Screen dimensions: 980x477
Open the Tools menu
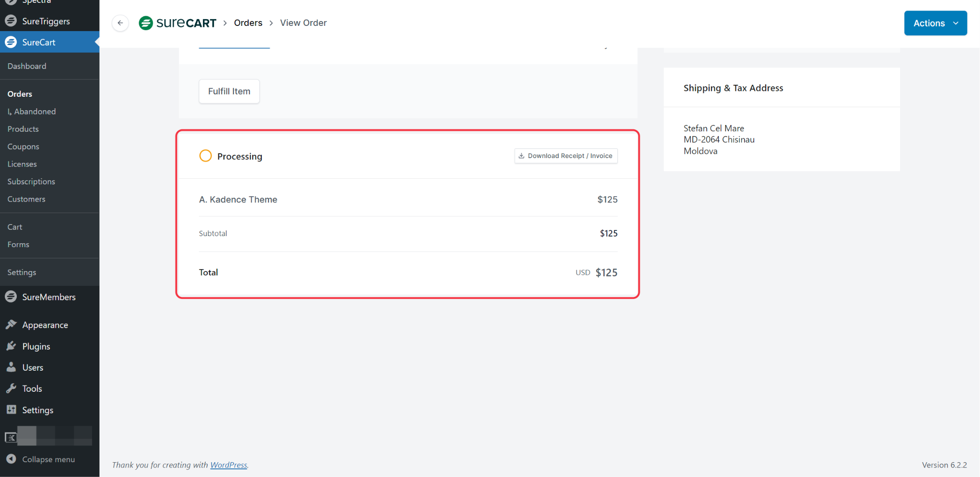click(x=32, y=388)
